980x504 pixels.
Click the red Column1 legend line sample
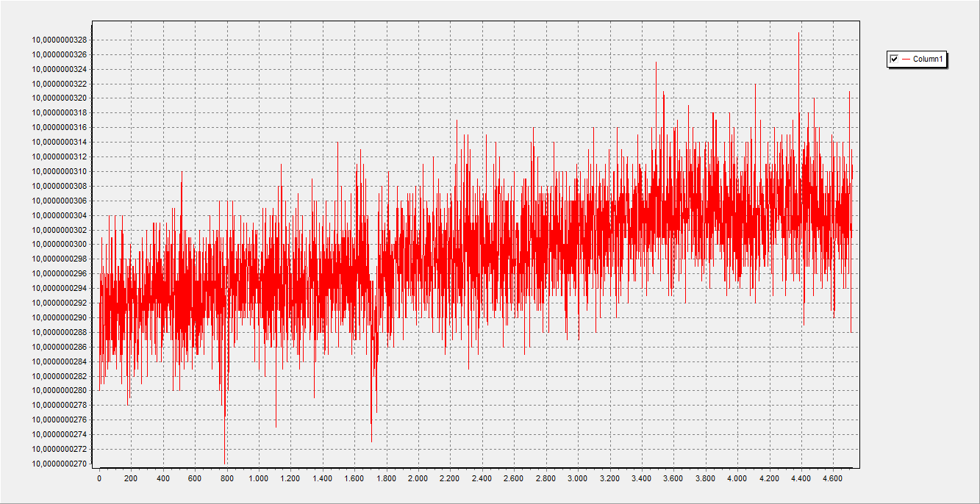(906, 59)
